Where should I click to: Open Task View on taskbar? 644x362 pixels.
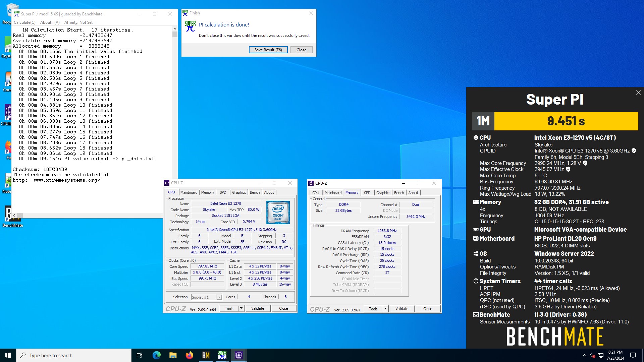pyautogui.click(x=140, y=355)
